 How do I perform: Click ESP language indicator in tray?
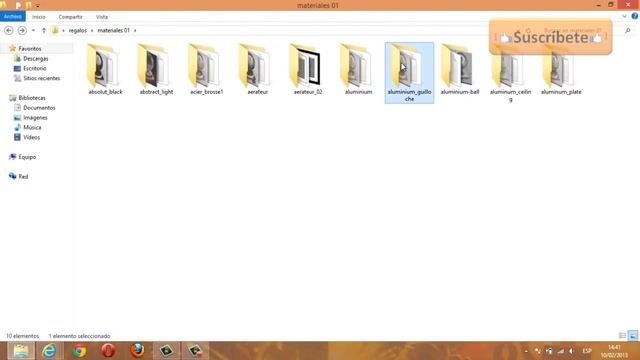[587, 351]
